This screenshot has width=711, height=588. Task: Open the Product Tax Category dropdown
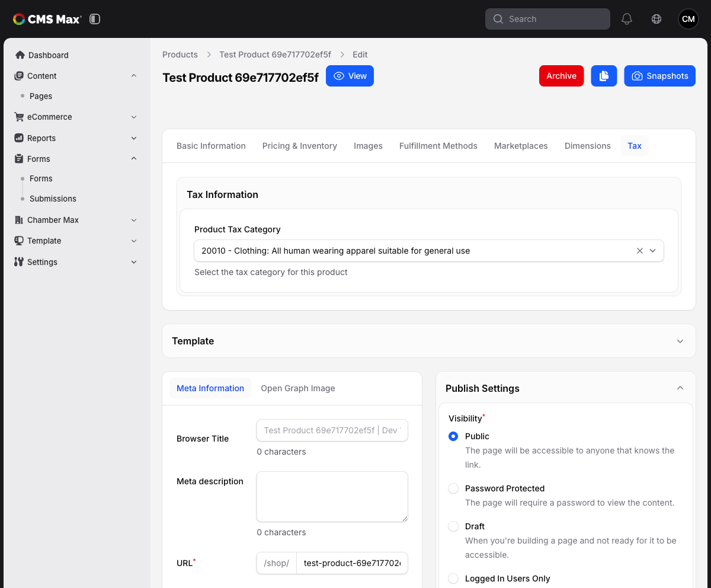(429, 251)
